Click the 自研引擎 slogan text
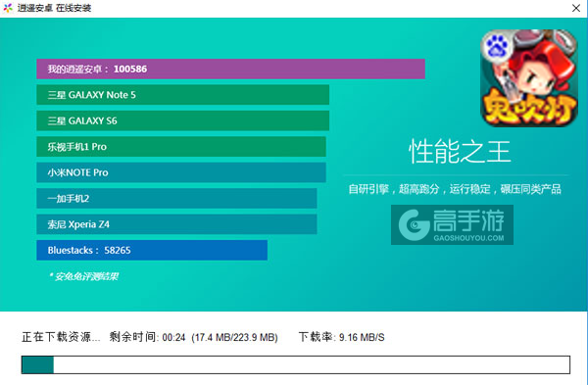Image resolution: width=588 pixels, height=385 pixels. pos(455,189)
